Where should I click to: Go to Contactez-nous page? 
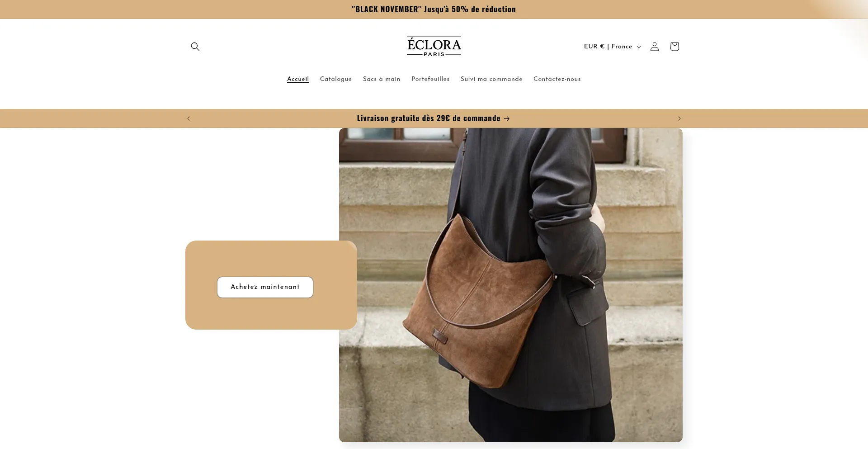tap(557, 79)
